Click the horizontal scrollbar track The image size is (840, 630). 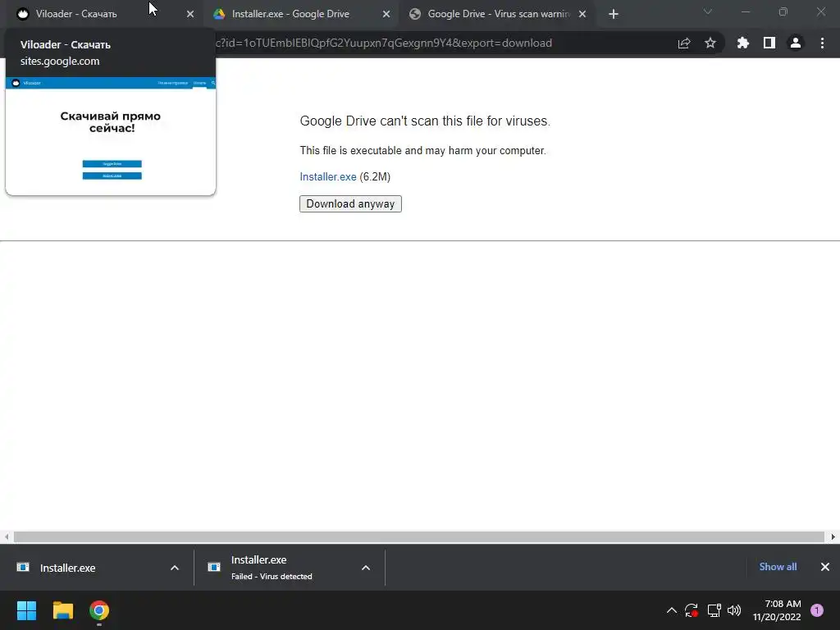419,536
